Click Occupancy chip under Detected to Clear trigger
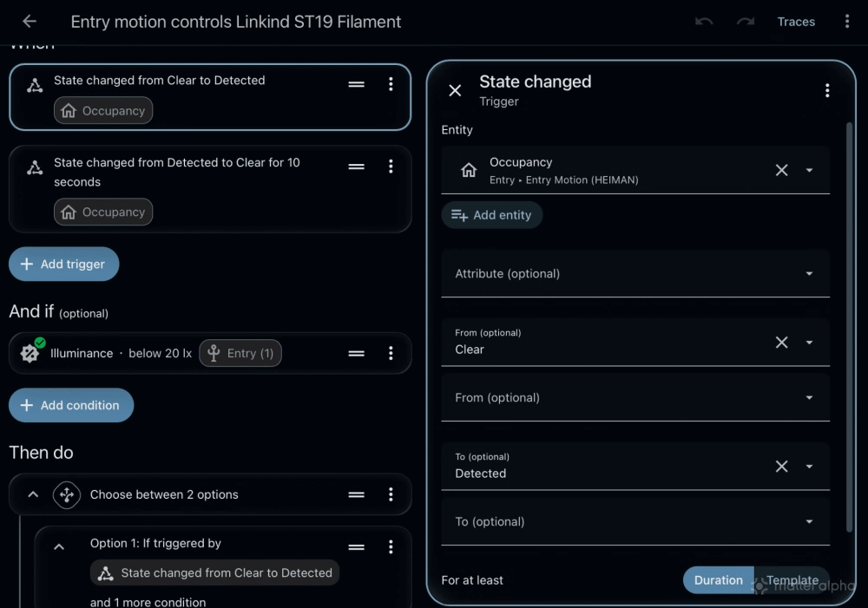This screenshot has width=868, height=608. coord(103,212)
